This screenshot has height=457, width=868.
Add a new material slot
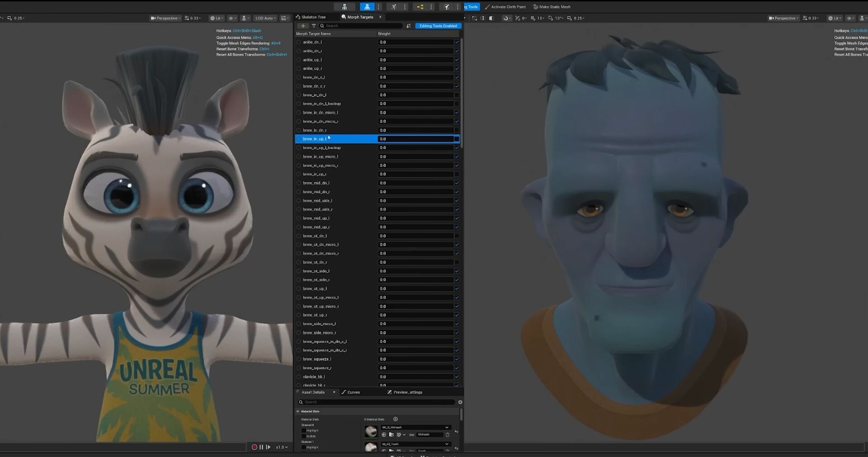[x=396, y=419]
